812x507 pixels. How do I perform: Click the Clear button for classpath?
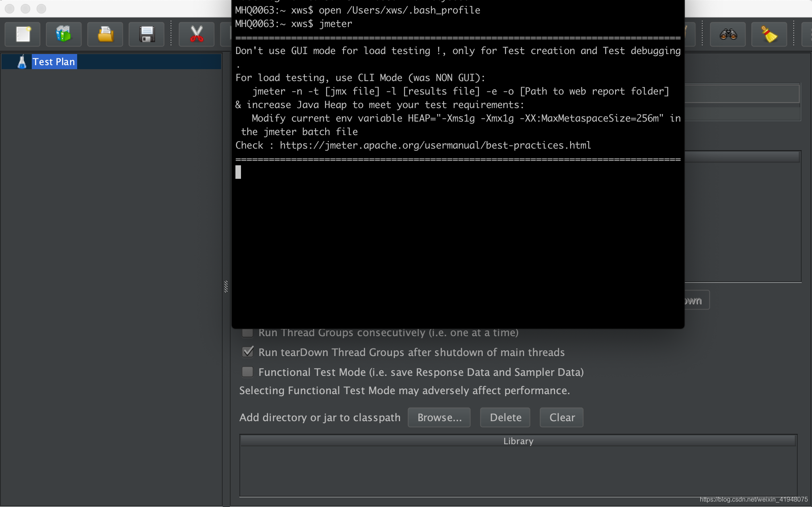[x=562, y=418]
